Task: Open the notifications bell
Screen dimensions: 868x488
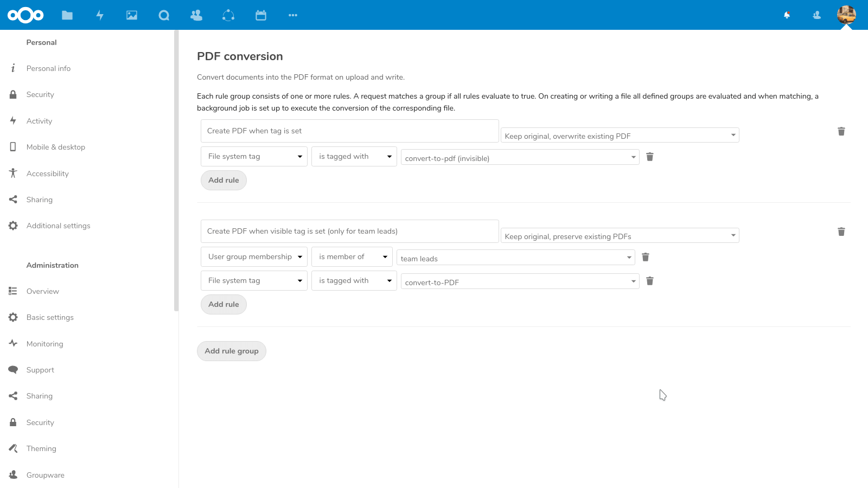Action: pos(787,15)
